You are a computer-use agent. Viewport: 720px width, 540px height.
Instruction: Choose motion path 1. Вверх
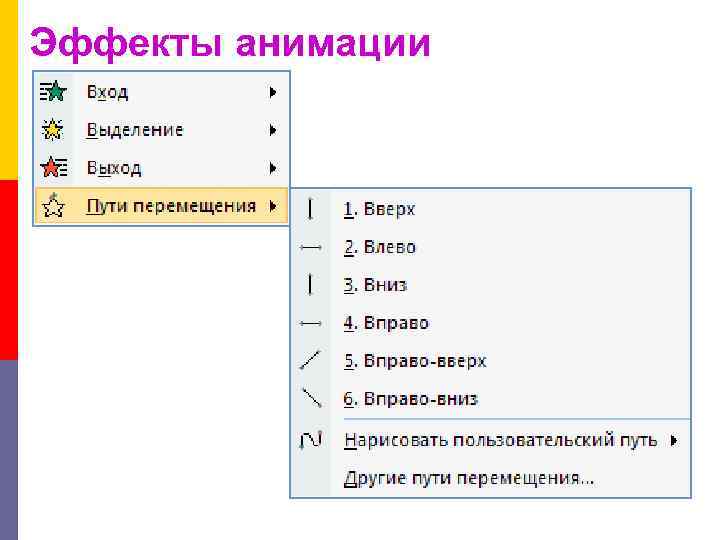click(491, 209)
